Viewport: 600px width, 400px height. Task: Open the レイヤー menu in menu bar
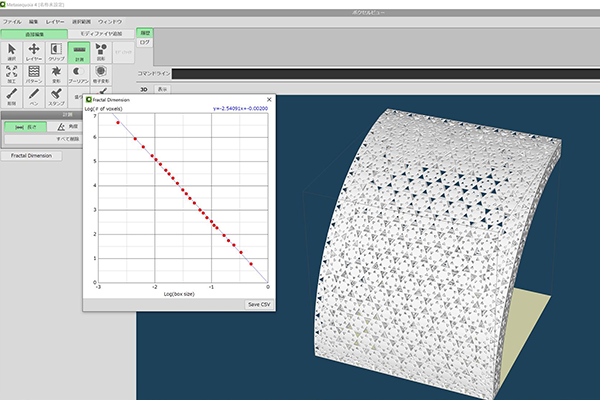point(55,22)
